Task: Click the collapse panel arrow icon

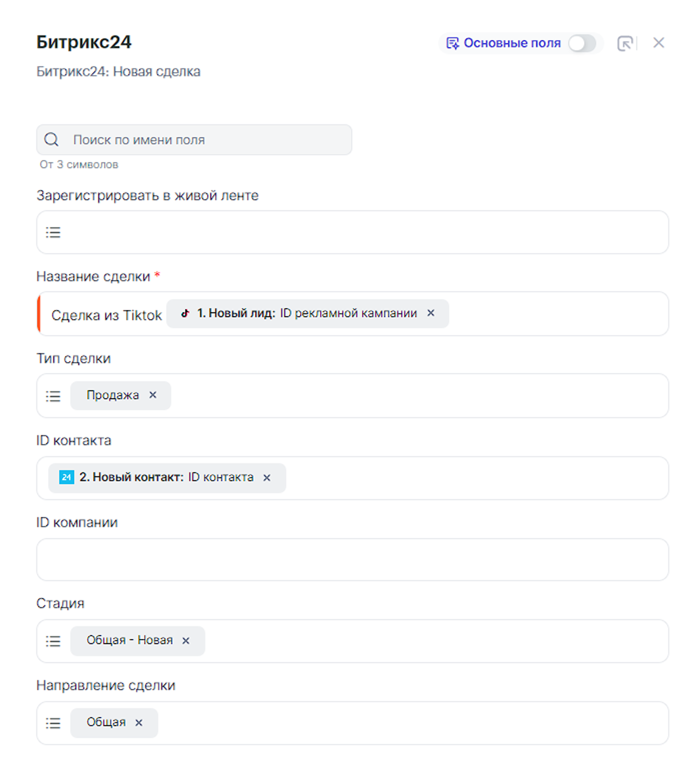Action: pyautogui.click(x=625, y=43)
